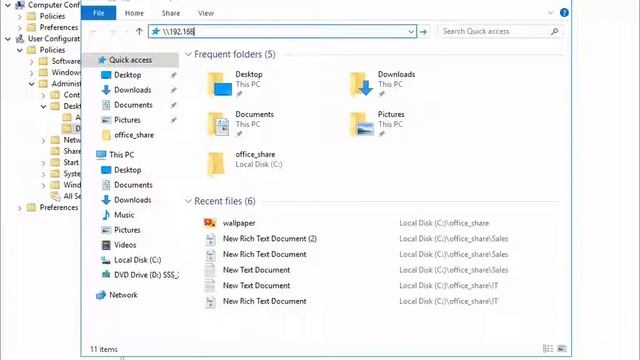
Task: Select This PC in navigation pane
Action: pos(121,155)
